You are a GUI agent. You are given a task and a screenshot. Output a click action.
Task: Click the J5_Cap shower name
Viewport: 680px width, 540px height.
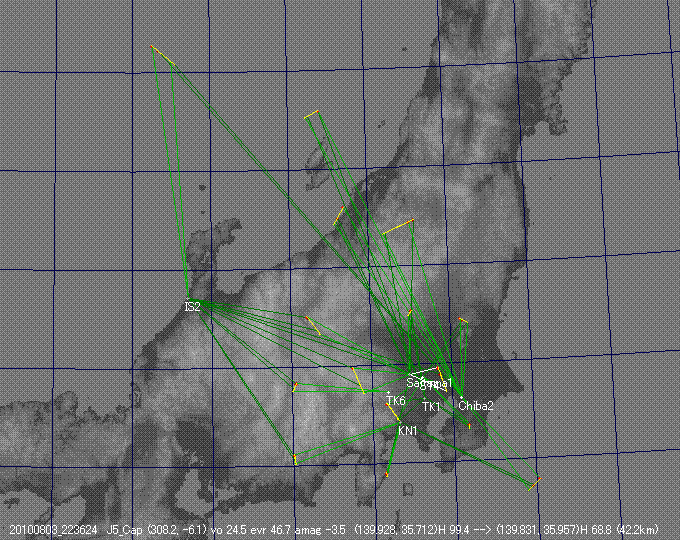[x=125, y=530]
